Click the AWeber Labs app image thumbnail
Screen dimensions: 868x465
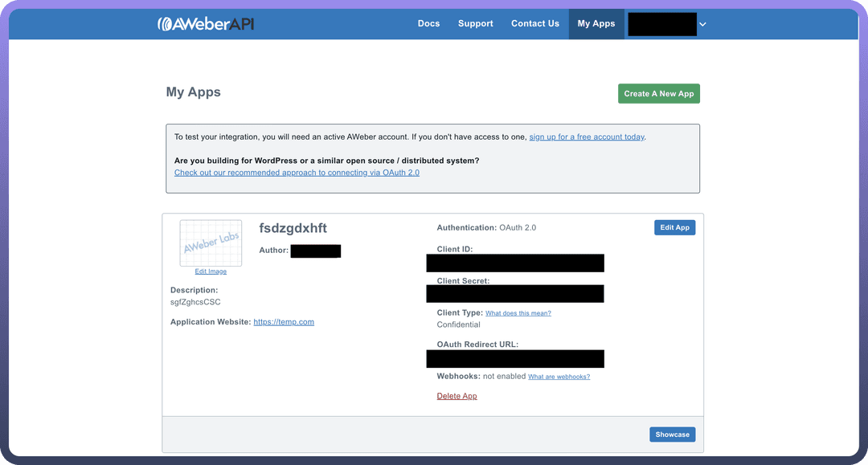click(x=211, y=243)
